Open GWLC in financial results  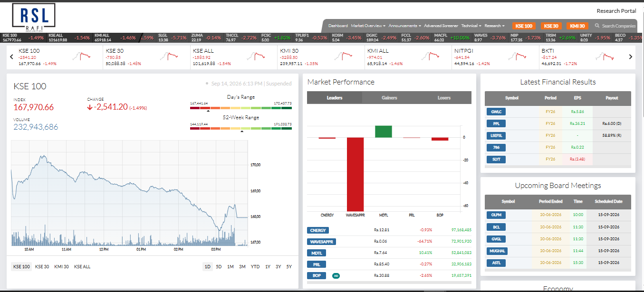click(496, 112)
